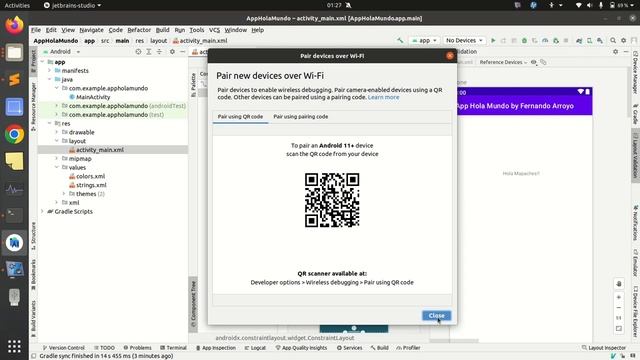
Task: Open Sublime Text from the dock
Action: tap(14, 80)
